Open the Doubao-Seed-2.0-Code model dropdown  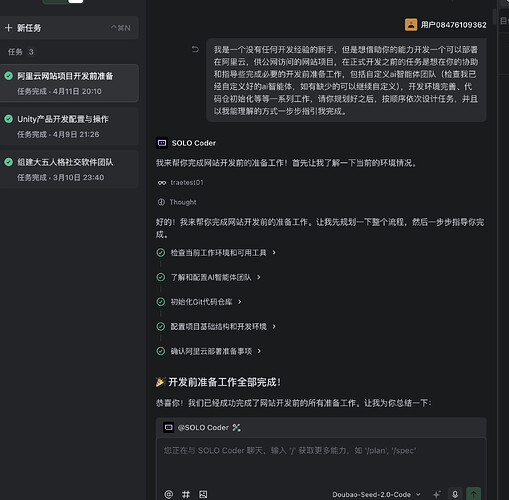(x=376, y=494)
